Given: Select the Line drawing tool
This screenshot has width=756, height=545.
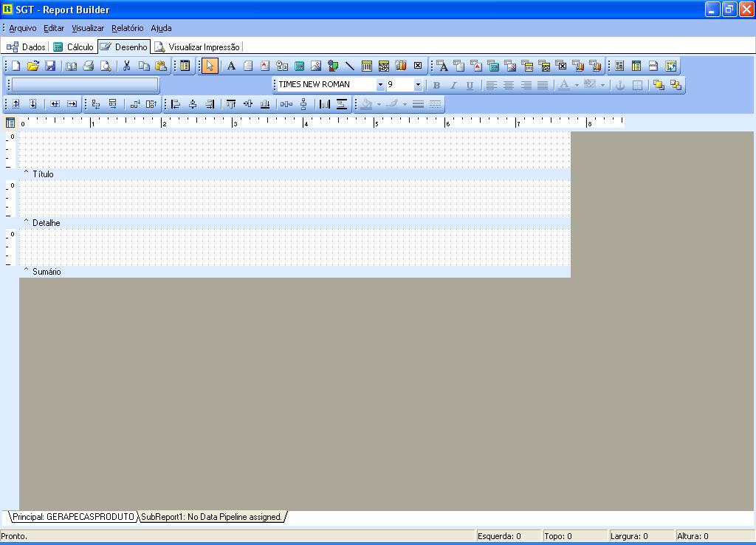Looking at the screenshot, I should (350, 66).
